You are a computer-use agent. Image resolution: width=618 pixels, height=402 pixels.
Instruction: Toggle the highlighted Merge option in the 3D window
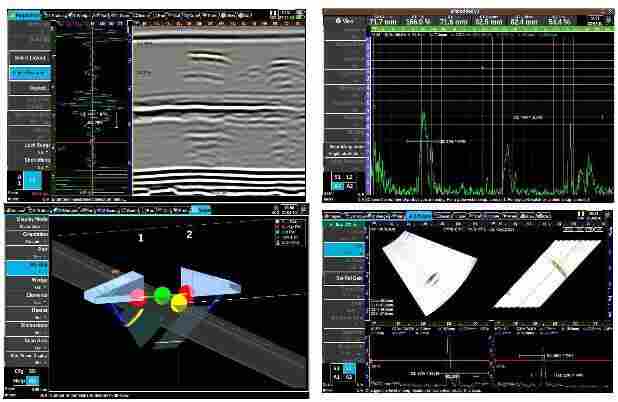point(32,381)
